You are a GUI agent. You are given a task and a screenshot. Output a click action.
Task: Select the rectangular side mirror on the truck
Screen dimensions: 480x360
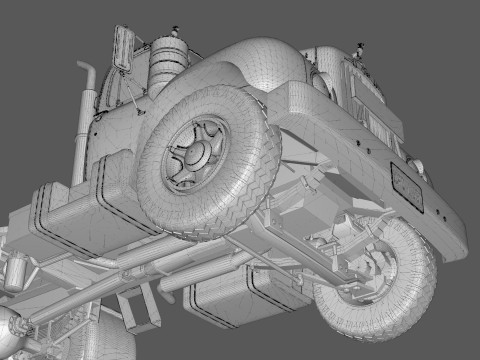point(124,49)
